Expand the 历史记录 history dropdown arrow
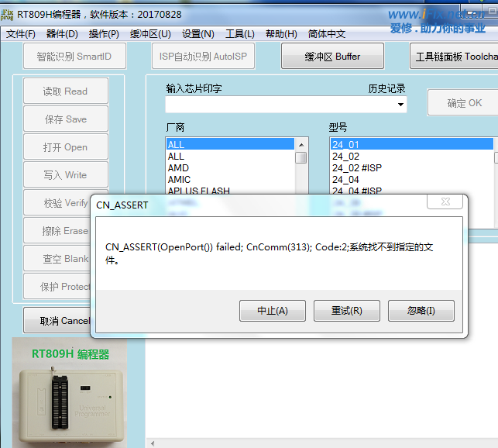This screenshot has height=448, width=498. [x=400, y=105]
